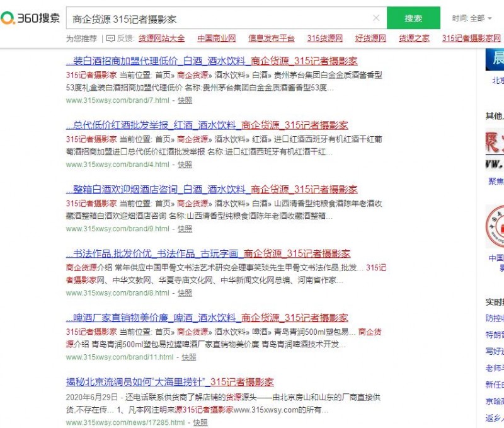
Task: Open suggested link 315货源网
Action: 324,38
